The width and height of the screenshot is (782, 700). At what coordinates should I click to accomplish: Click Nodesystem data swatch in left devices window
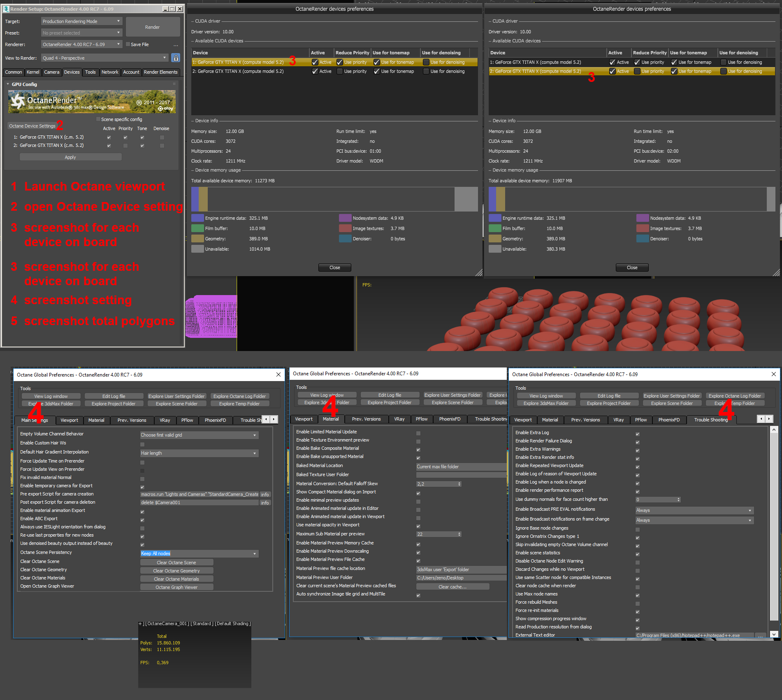point(345,218)
